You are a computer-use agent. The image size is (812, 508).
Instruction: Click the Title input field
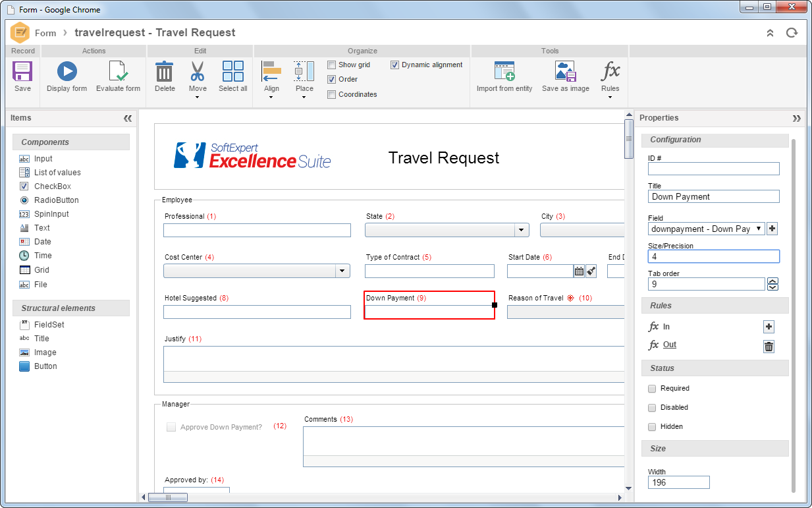pos(714,196)
